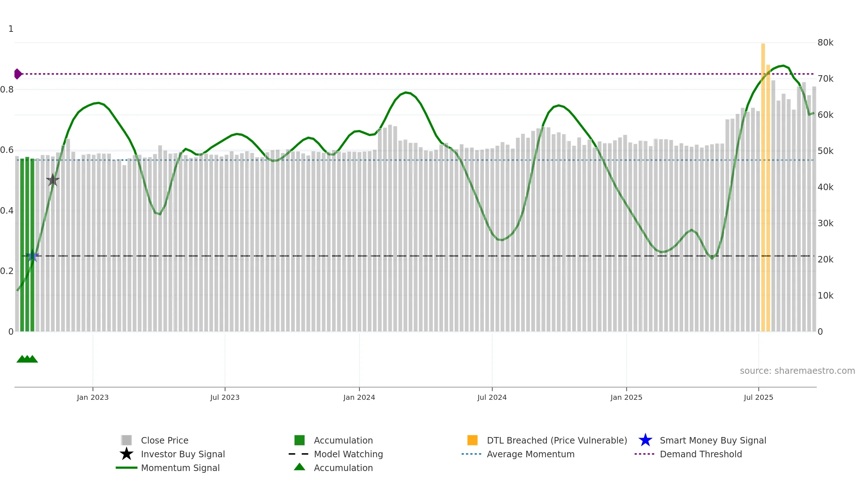Click the blue star legend icon
This screenshot has width=868, height=488.
(645, 440)
